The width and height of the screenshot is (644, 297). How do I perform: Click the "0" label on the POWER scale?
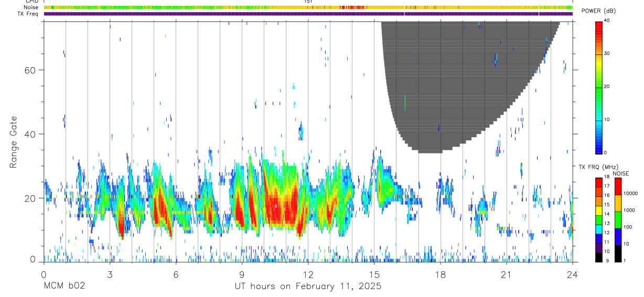pos(606,152)
